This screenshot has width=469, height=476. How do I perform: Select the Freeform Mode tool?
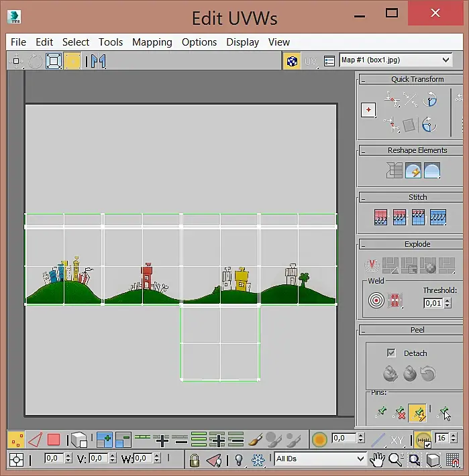coord(72,61)
